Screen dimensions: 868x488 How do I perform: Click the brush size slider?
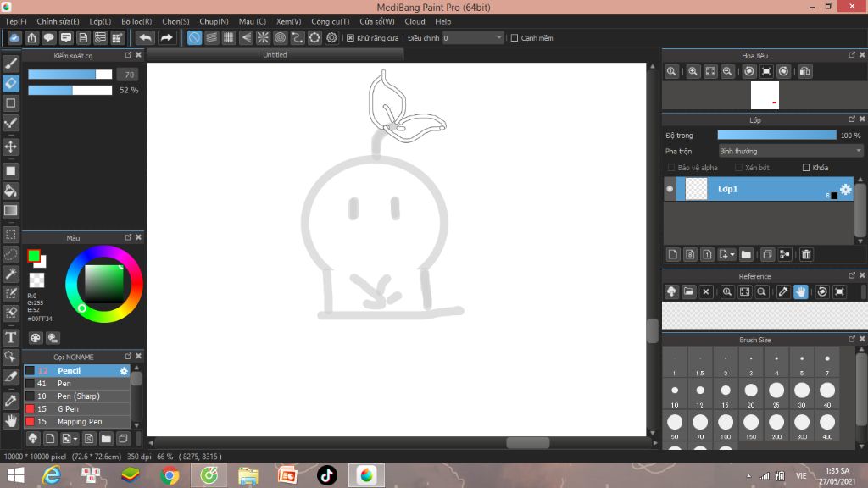coord(70,75)
